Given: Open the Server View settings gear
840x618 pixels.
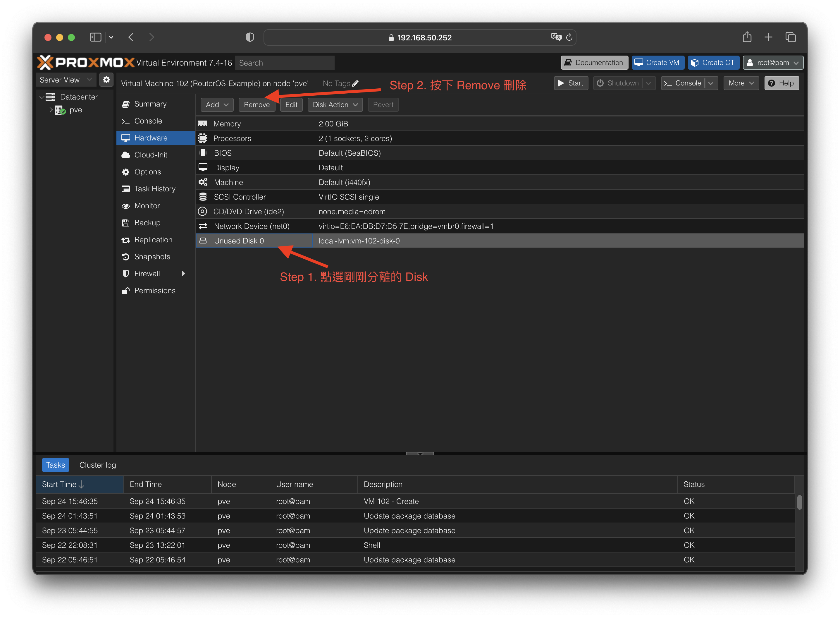Looking at the screenshot, I should [106, 80].
